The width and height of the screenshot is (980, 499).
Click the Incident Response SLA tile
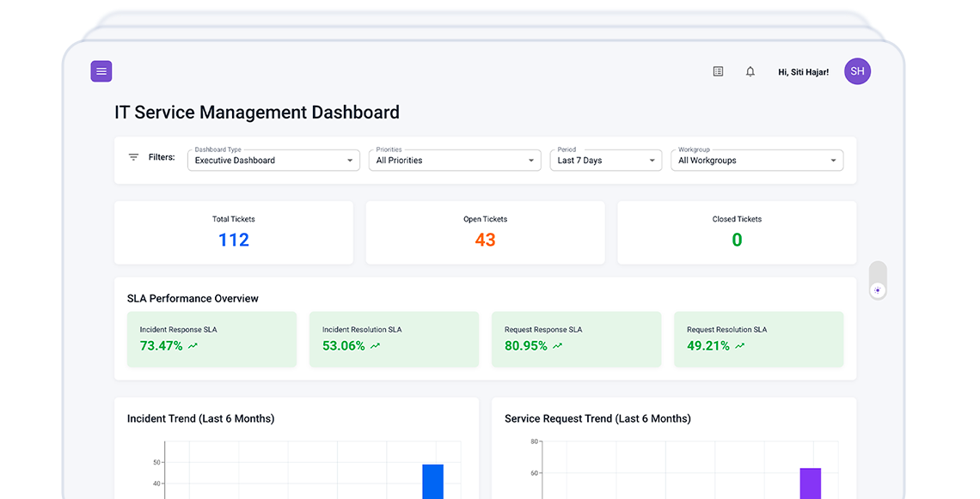pos(211,339)
